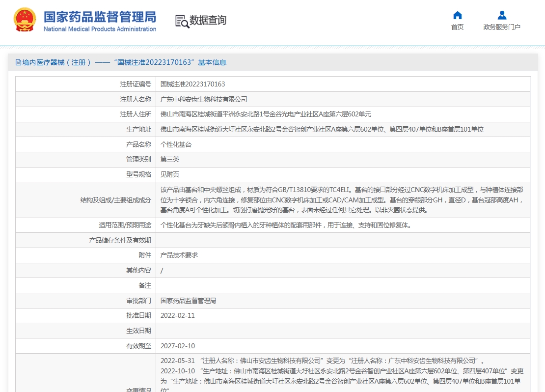Viewport: 545px width, 392px height.
Task: Click the 个性化基台 product name value
Action: point(176,145)
